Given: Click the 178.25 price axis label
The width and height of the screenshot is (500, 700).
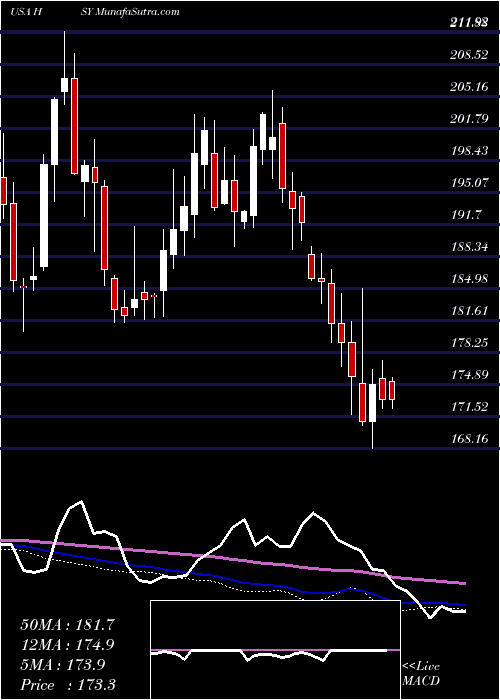Looking at the screenshot, I should click(x=469, y=343).
